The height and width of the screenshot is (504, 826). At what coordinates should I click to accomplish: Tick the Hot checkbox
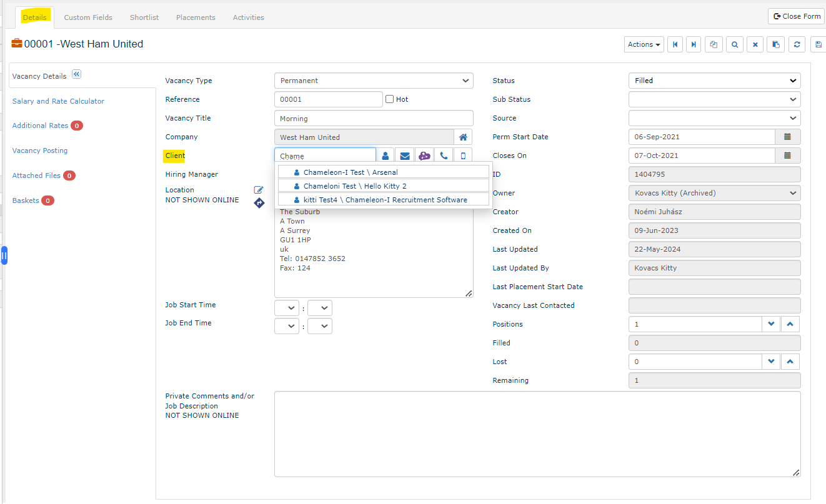point(389,99)
